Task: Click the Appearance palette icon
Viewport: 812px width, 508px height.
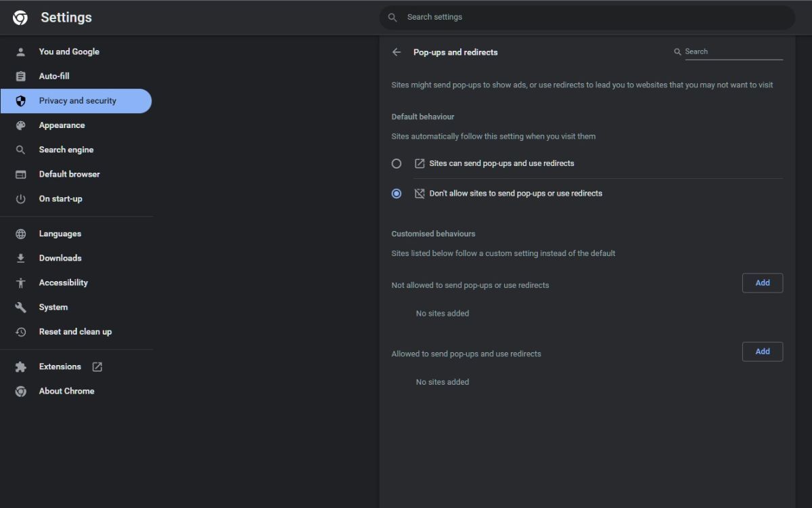Action: pyautogui.click(x=20, y=125)
